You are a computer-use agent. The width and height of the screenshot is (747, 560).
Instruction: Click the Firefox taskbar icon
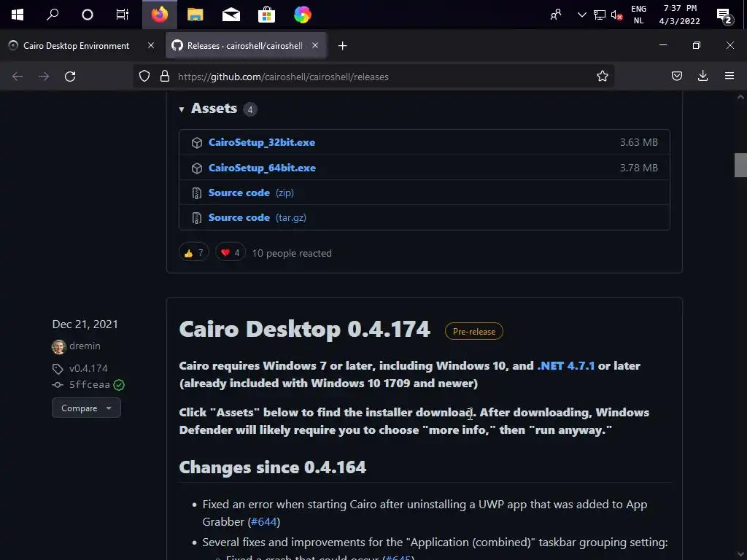tap(160, 15)
